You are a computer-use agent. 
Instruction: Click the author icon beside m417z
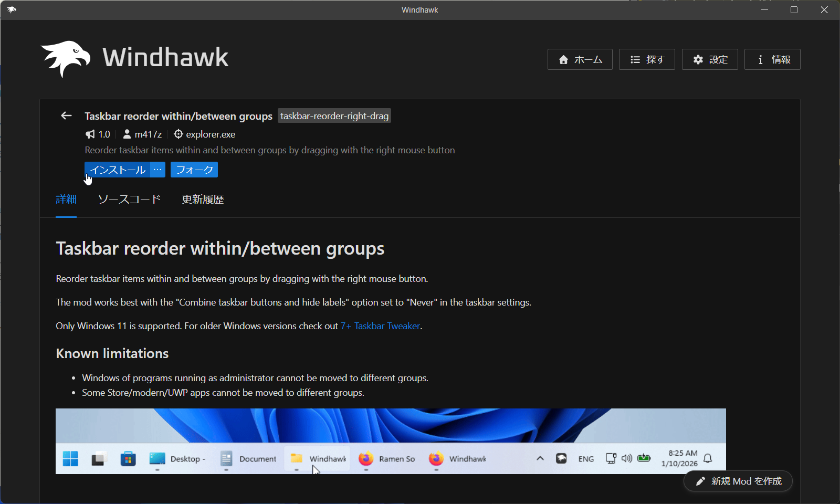click(127, 134)
